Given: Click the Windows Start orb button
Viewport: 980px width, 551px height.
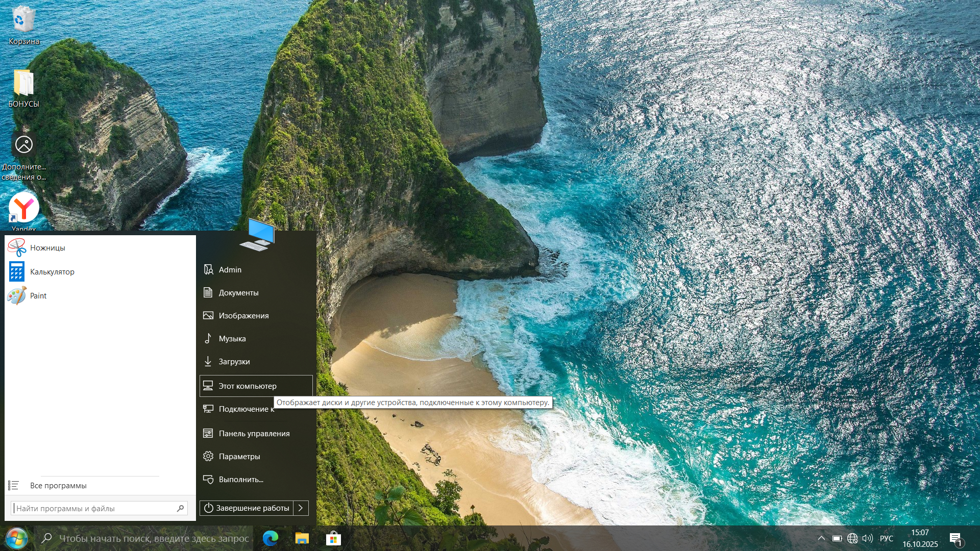Looking at the screenshot, I should (16, 538).
